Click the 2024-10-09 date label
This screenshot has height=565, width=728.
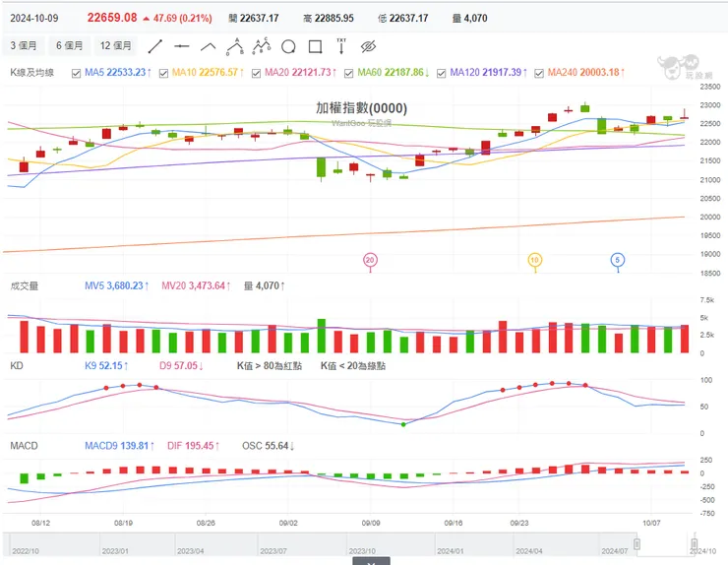tap(34, 18)
